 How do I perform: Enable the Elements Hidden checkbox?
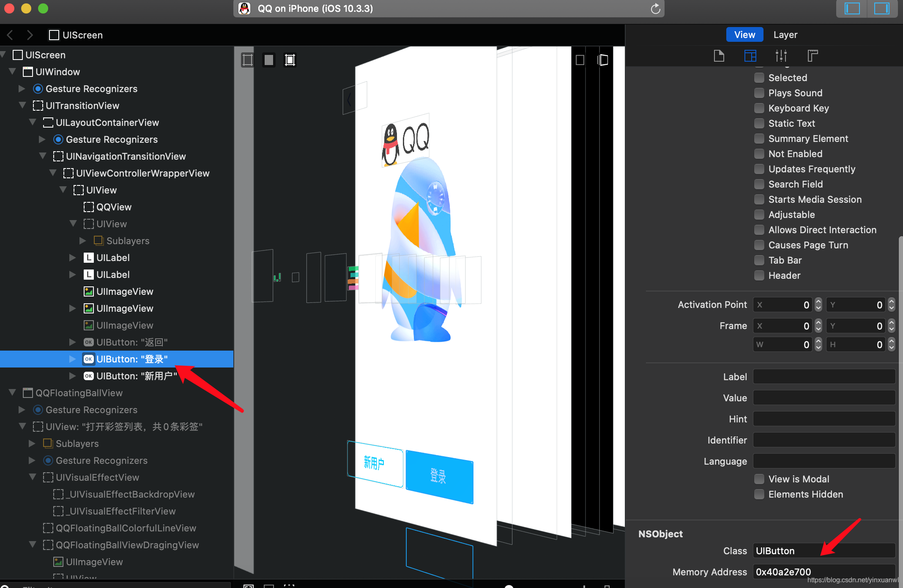click(x=759, y=494)
